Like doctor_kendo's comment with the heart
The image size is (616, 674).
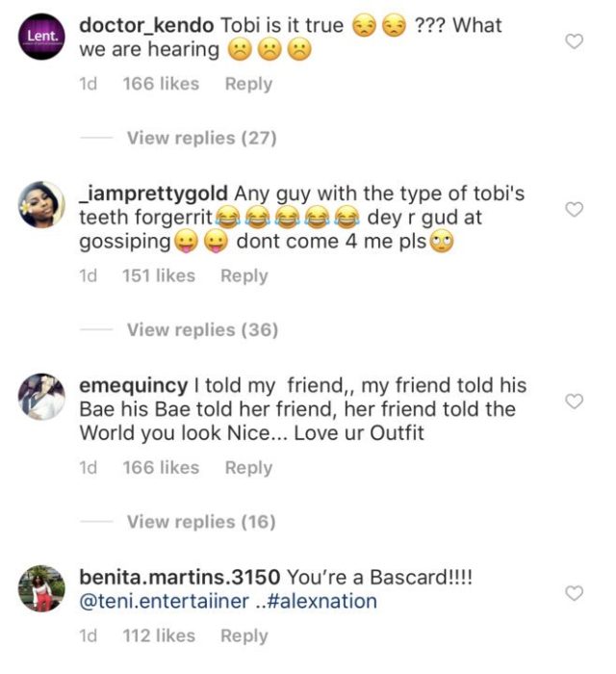[x=574, y=41]
